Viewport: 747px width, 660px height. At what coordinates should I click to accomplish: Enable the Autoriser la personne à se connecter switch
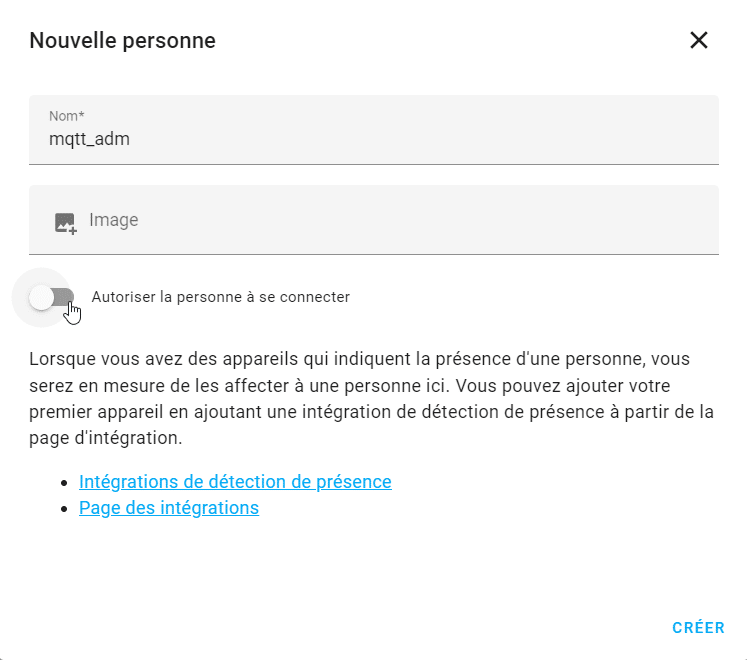coord(51,297)
